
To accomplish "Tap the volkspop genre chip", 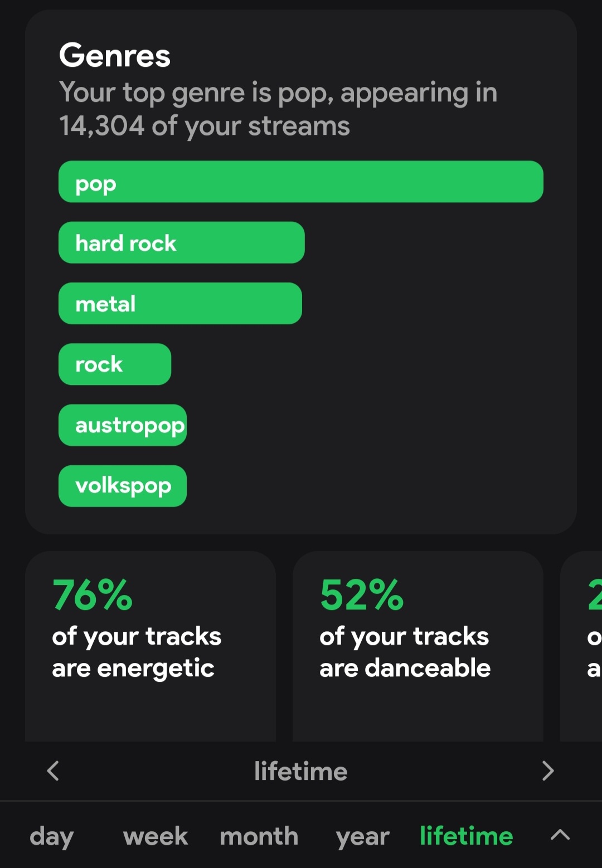I will (x=123, y=486).
